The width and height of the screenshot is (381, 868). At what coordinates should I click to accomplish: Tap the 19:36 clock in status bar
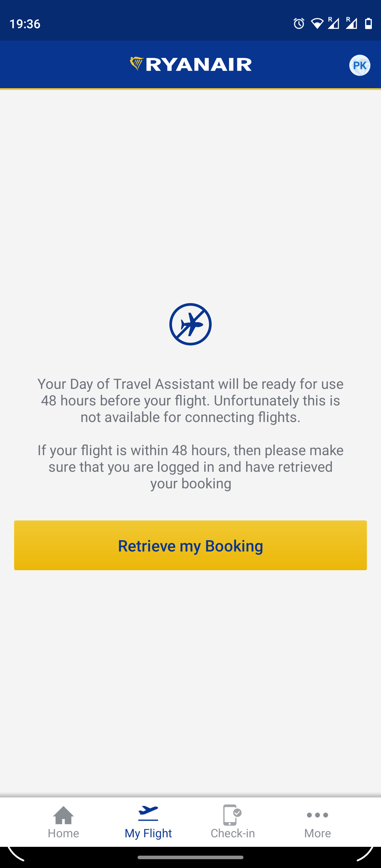[25, 24]
